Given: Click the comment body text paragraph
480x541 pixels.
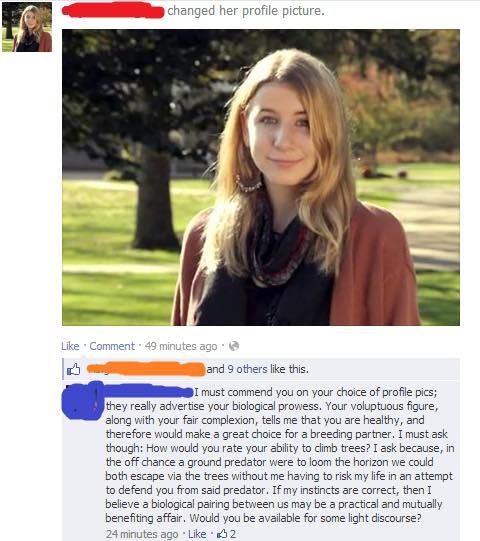Looking at the screenshot, I should (280, 455).
